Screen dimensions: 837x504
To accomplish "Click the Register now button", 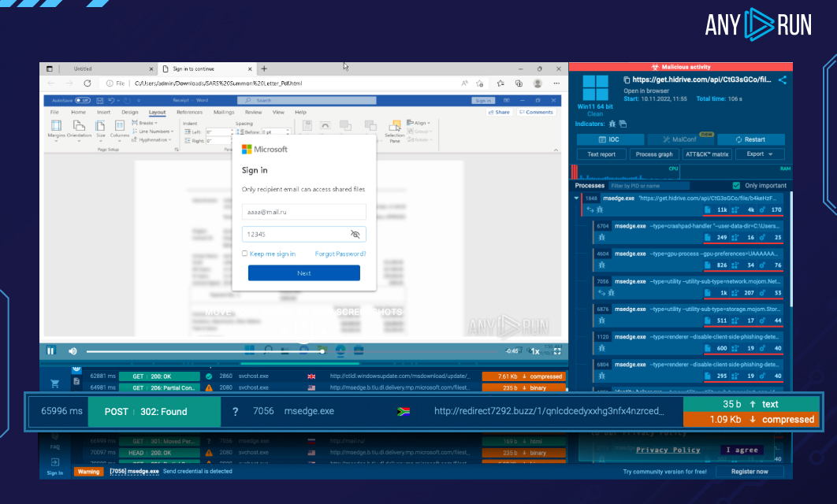I will pyautogui.click(x=750, y=472).
